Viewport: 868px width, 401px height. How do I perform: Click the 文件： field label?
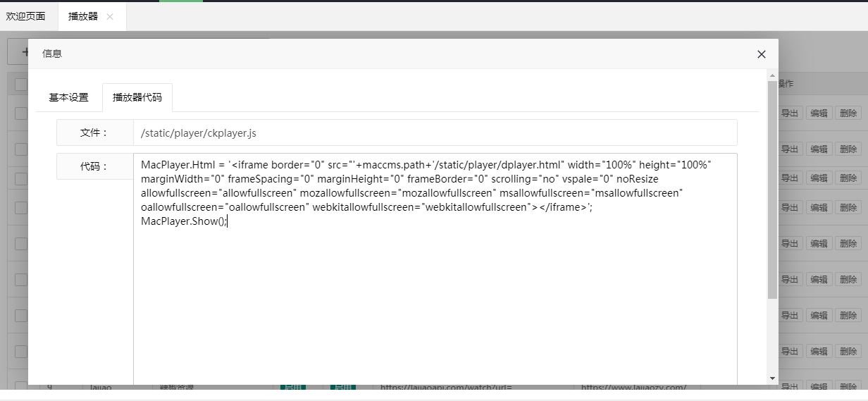[x=94, y=132]
